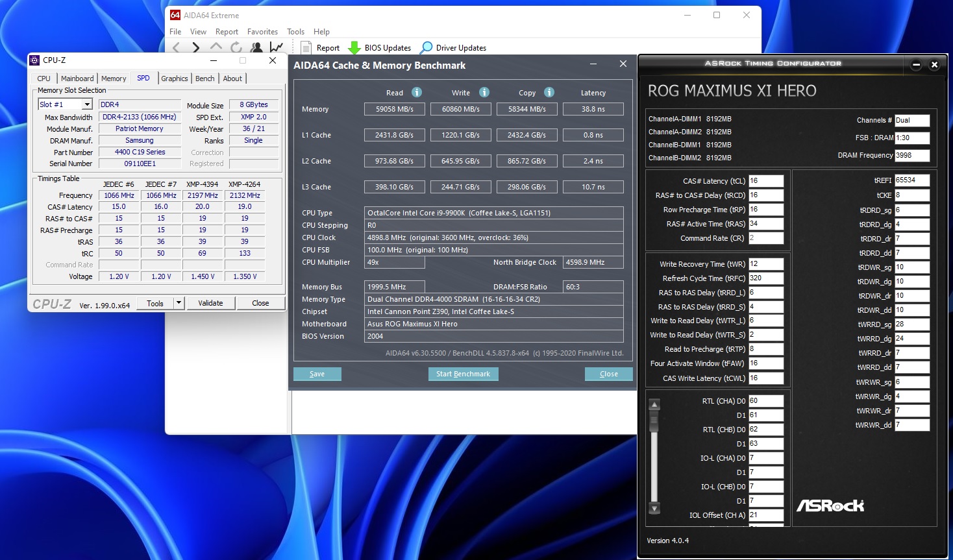
Task: Click the ASRock scrollbar up arrow
Action: click(x=654, y=404)
